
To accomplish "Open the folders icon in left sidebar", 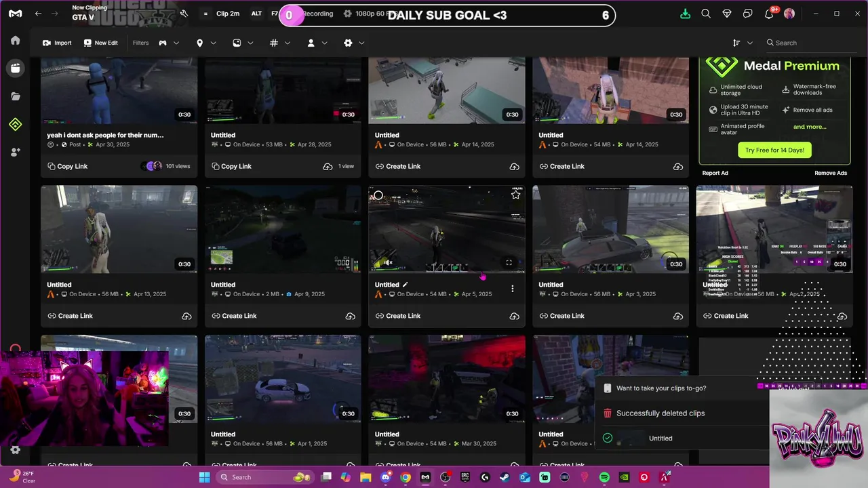I will tap(15, 96).
